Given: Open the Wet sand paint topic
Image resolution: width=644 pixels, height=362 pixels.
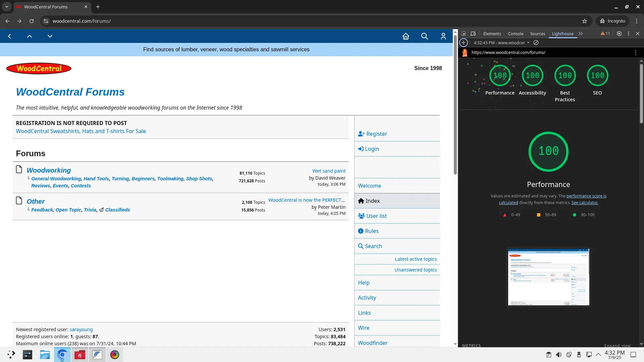Looking at the screenshot, I should [329, 171].
